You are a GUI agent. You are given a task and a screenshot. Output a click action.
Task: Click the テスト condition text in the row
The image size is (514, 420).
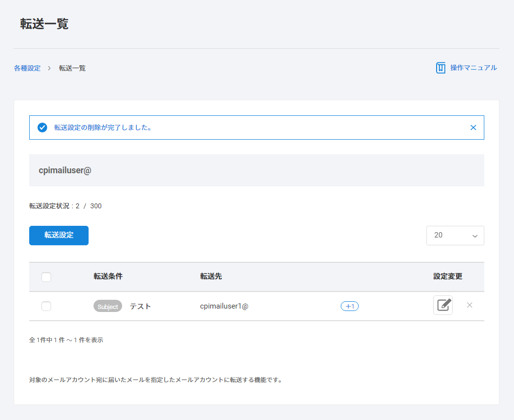pos(140,306)
